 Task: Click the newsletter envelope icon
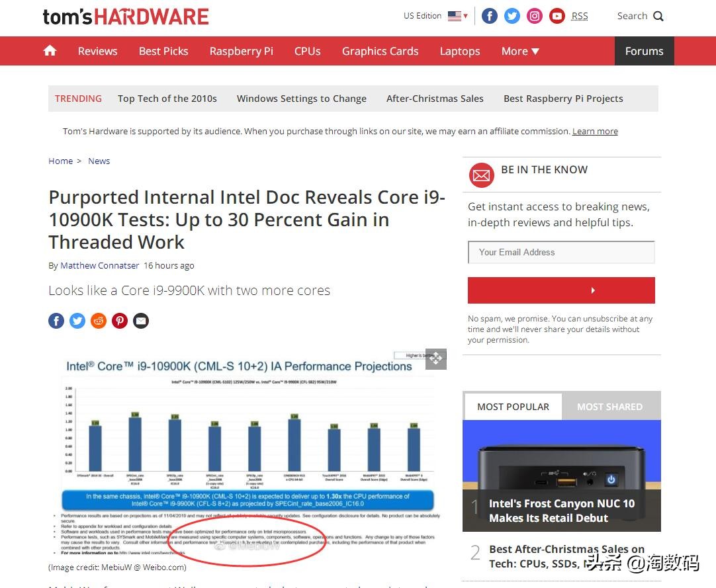pos(481,175)
